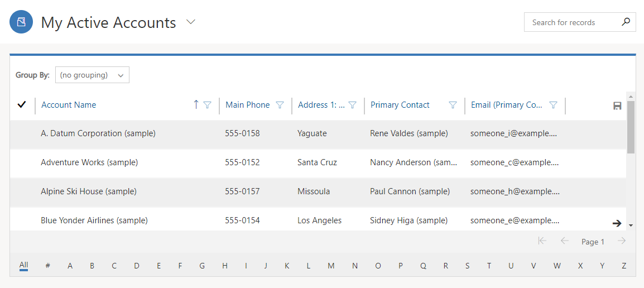Image resolution: width=644 pixels, height=288 pixels.
Task: Open the Account Name column filter
Action: pyautogui.click(x=208, y=105)
